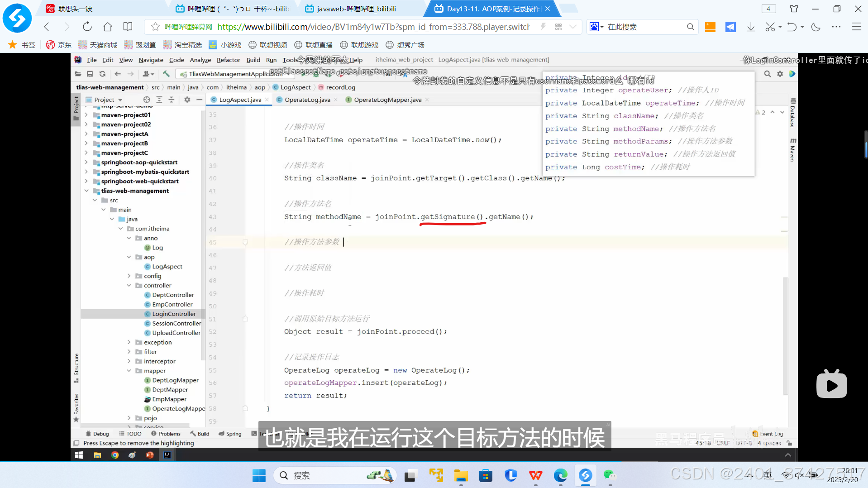Open WeChat from the Windows taskbar

[610, 475]
